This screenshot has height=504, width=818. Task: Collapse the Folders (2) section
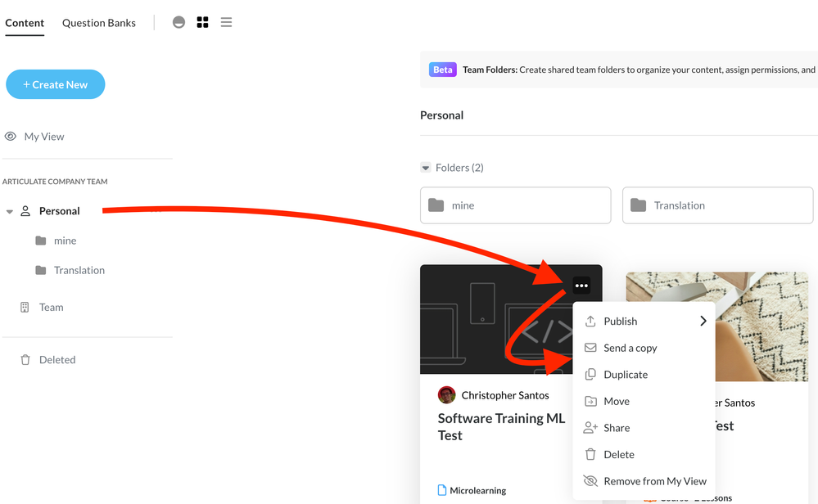426,168
